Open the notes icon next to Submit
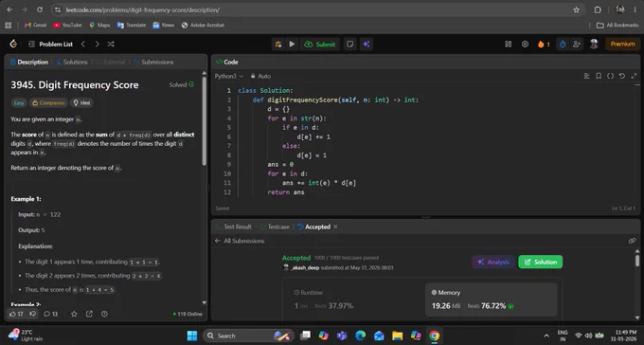Screen dimensions: 644x345 tap(349, 44)
